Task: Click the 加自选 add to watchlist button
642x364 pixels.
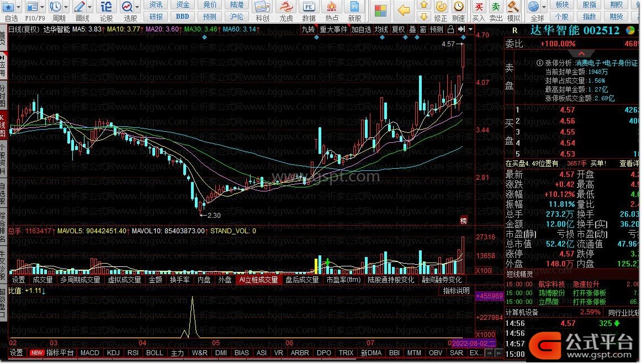Action: tap(360, 29)
